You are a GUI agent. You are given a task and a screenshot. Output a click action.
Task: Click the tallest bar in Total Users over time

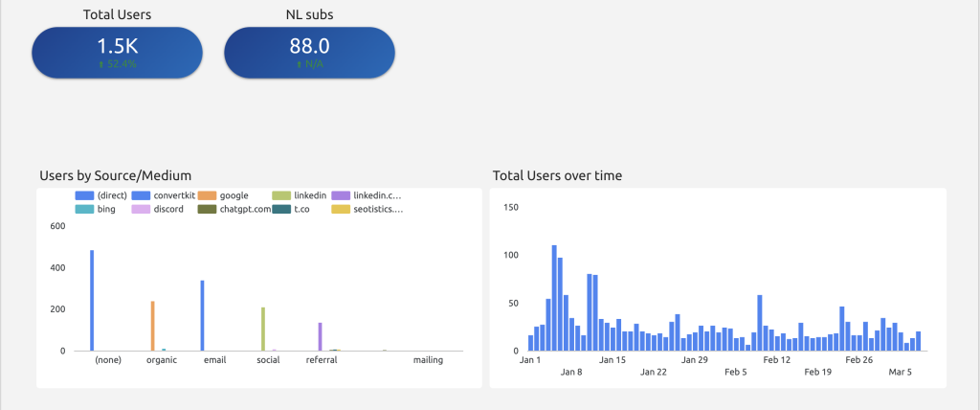(x=554, y=298)
